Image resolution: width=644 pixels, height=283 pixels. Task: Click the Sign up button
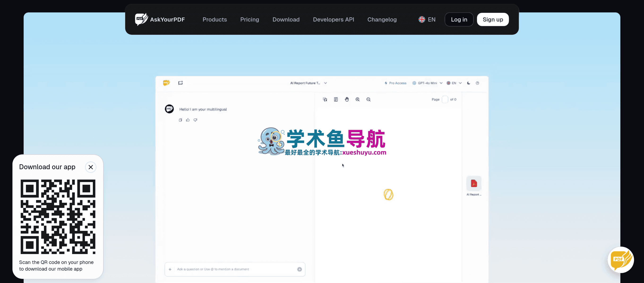tap(493, 20)
